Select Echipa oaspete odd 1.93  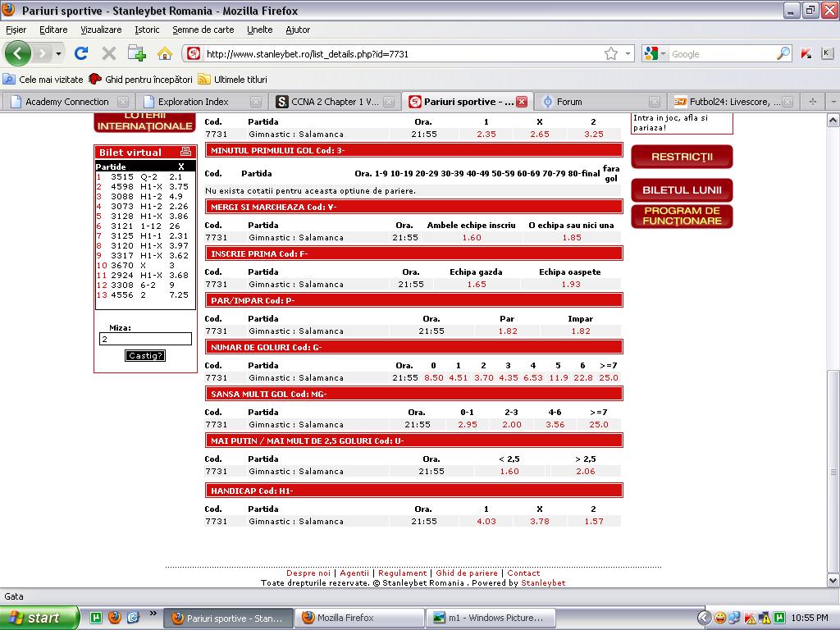point(571,285)
